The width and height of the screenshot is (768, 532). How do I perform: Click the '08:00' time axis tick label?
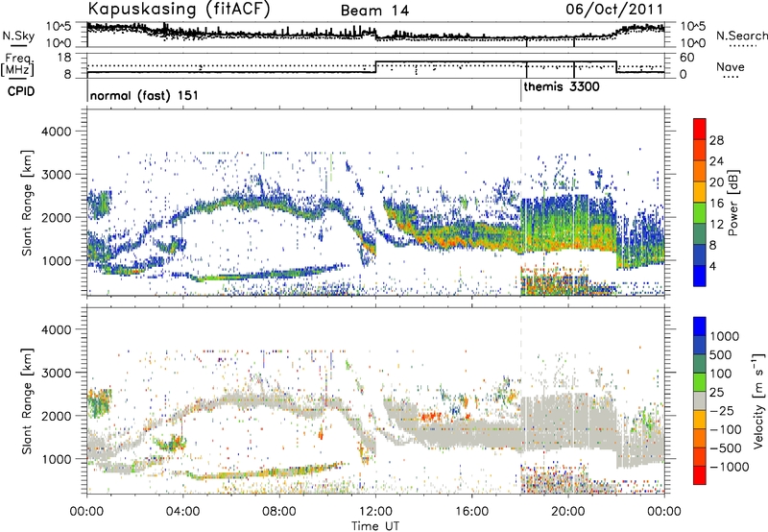tap(279, 512)
